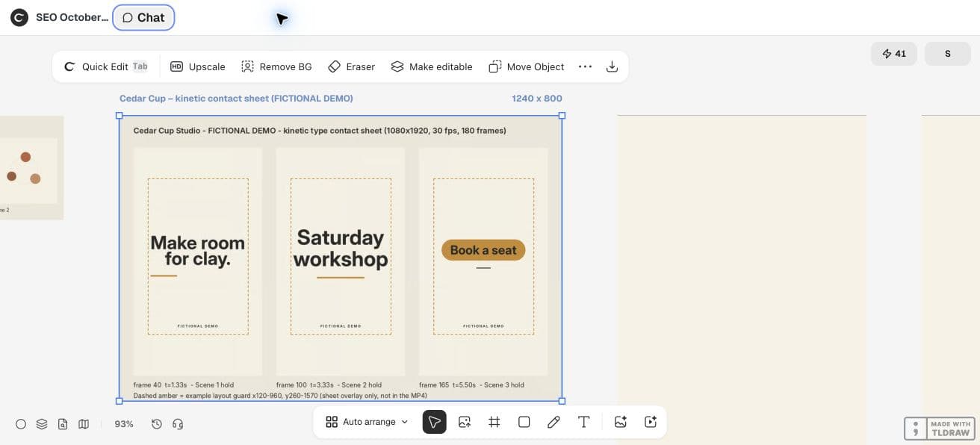Open version history
The height and width of the screenshot is (445, 980).
157,424
